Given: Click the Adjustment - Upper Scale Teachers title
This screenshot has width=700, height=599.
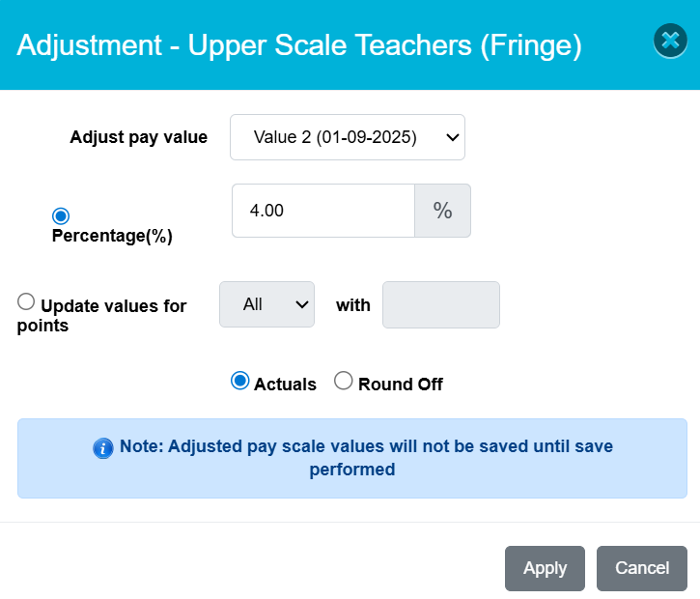Looking at the screenshot, I should (299, 45).
